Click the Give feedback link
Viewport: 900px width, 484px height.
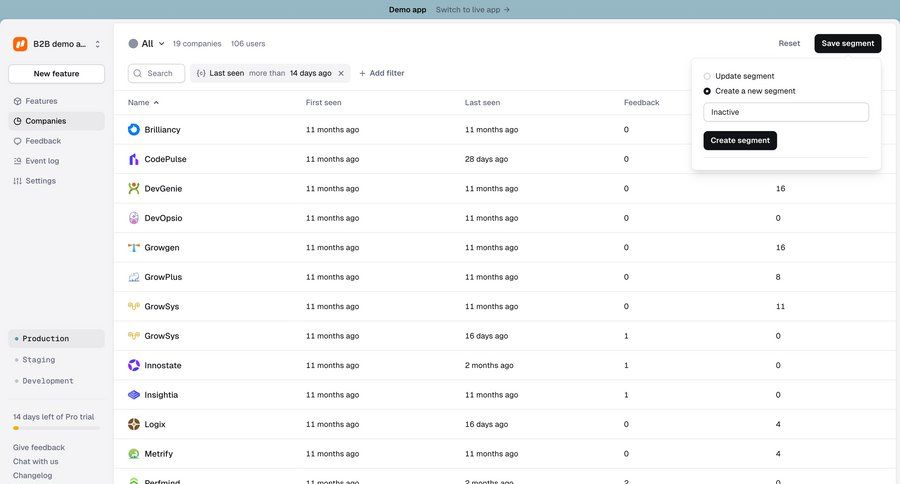(x=39, y=447)
